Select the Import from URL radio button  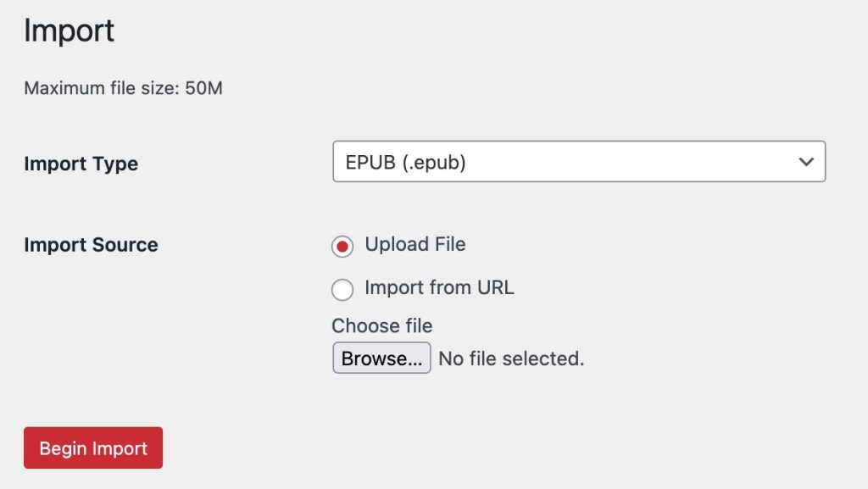(342, 290)
